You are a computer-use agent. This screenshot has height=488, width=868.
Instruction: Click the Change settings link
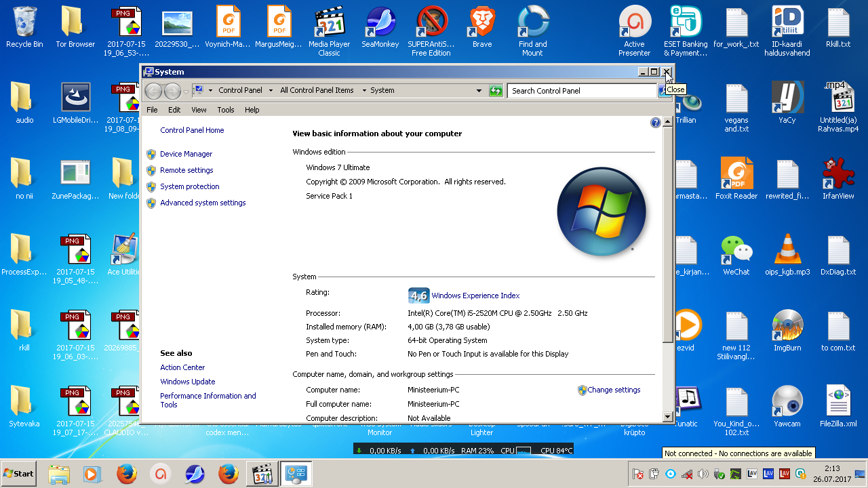click(613, 390)
